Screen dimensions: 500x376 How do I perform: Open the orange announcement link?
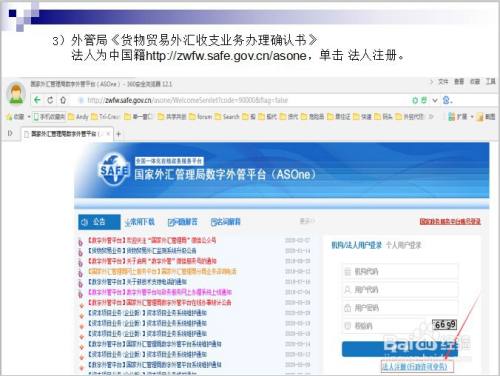tap(162, 271)
